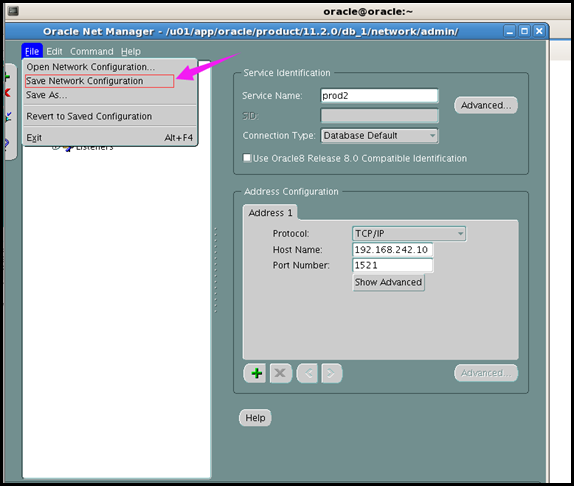Click the green plus create icon in left toolbar
The height and width of the screenshot is (486, 574).
coord(7,77)
